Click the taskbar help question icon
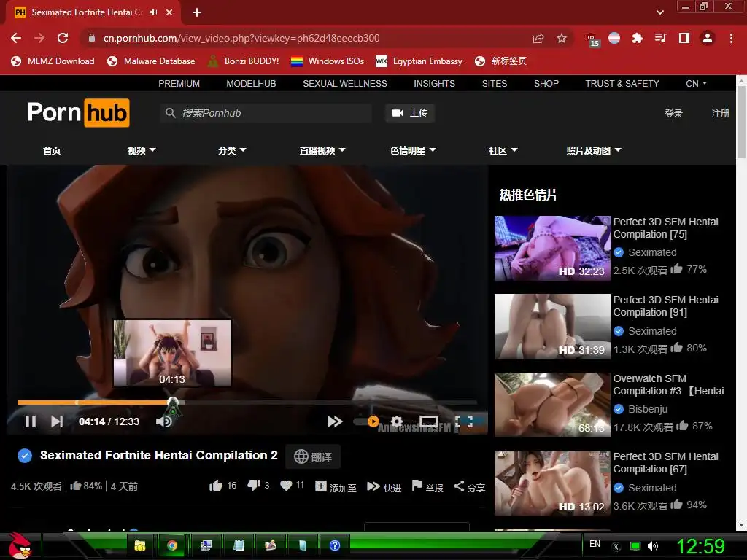Screen dimensions: 747x560 334,545
